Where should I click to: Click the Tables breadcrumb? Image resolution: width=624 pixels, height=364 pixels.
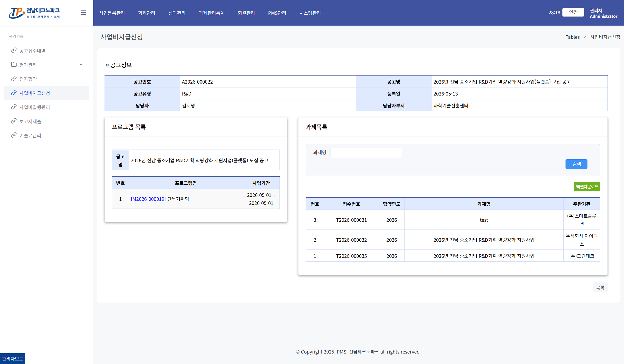point(573,37)
